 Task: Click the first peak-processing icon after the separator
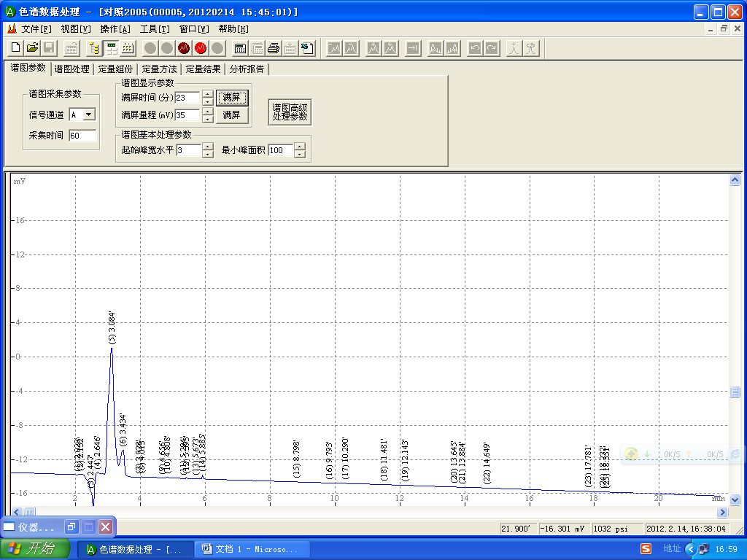(x=334, y=48)
